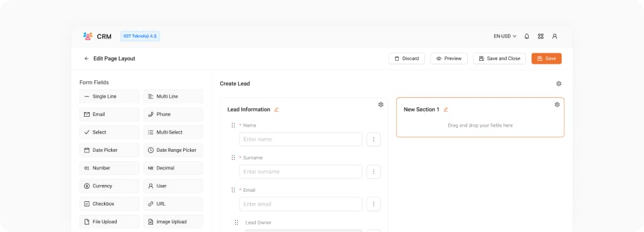The width and height of the screenshot is (644, 232).
Task: Click the SST Teknoloji A.Ş company badge
Action: 140,36
